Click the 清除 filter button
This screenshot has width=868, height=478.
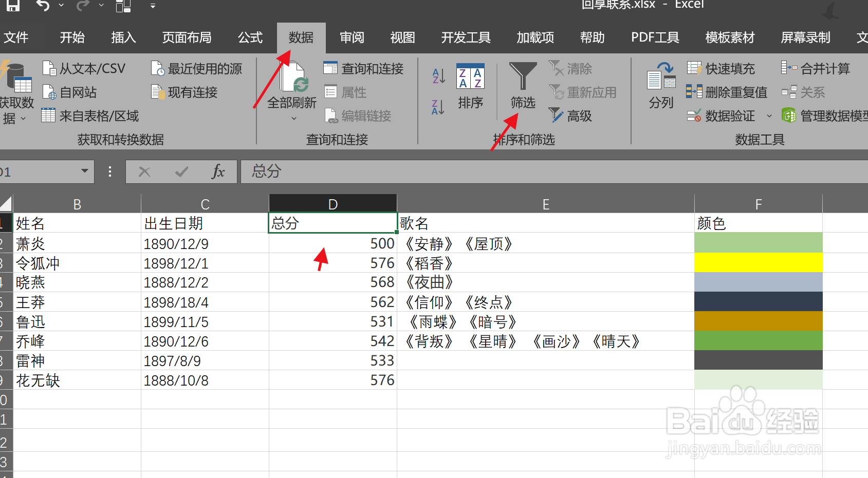570,68
